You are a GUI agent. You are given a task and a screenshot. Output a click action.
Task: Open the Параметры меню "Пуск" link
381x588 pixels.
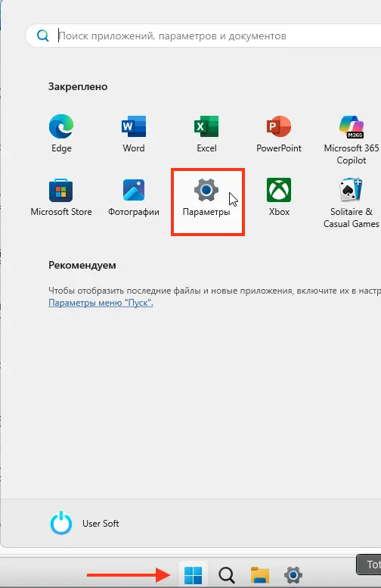[x=101, y=303]
